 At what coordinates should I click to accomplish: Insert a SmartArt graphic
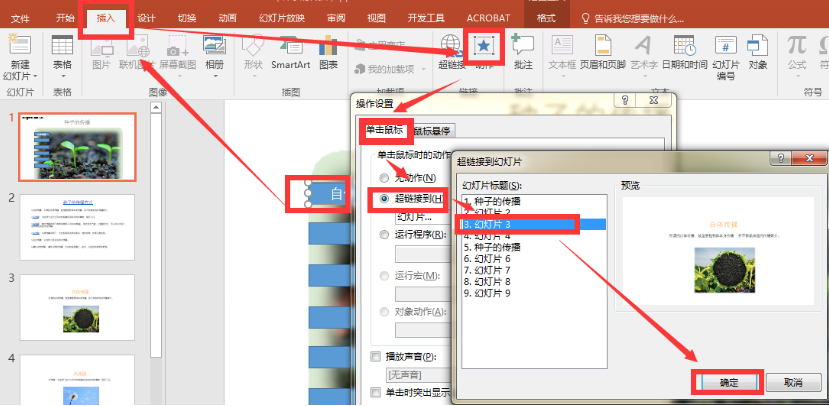[290, 46]
